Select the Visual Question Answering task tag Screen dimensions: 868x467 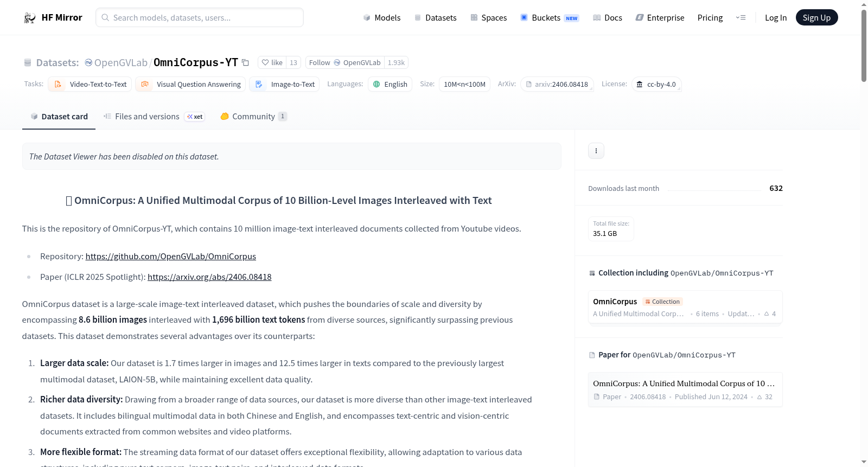pos(190,84)
